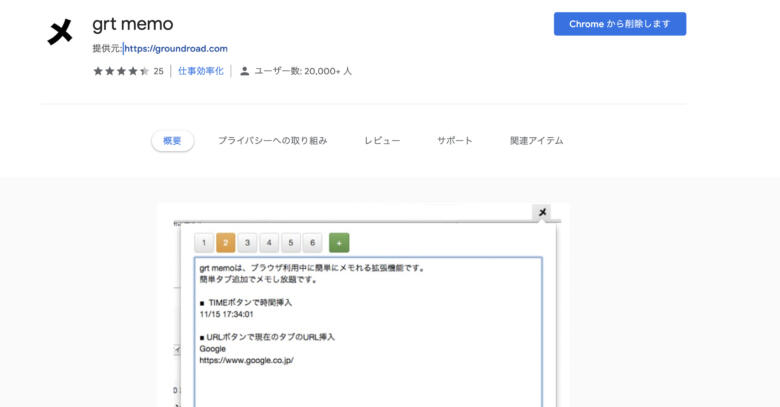780x407 pixels.
Task: Open the 関連アイテム tab
Action: tap(536, 141)
